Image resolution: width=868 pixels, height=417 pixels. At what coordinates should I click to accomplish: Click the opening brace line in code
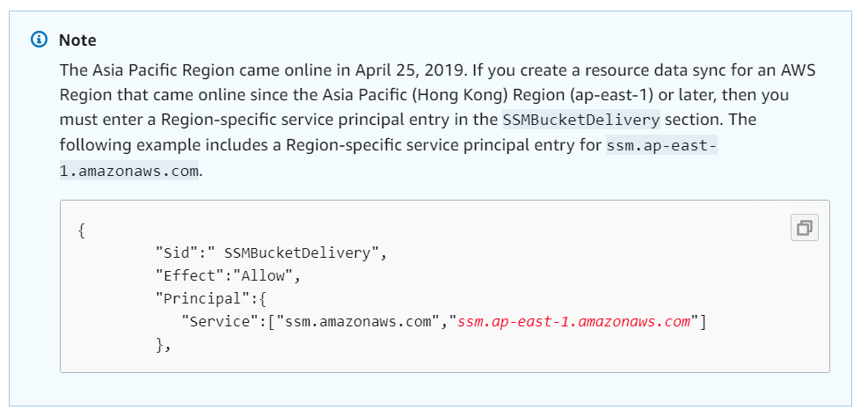(x=82, y=230)
